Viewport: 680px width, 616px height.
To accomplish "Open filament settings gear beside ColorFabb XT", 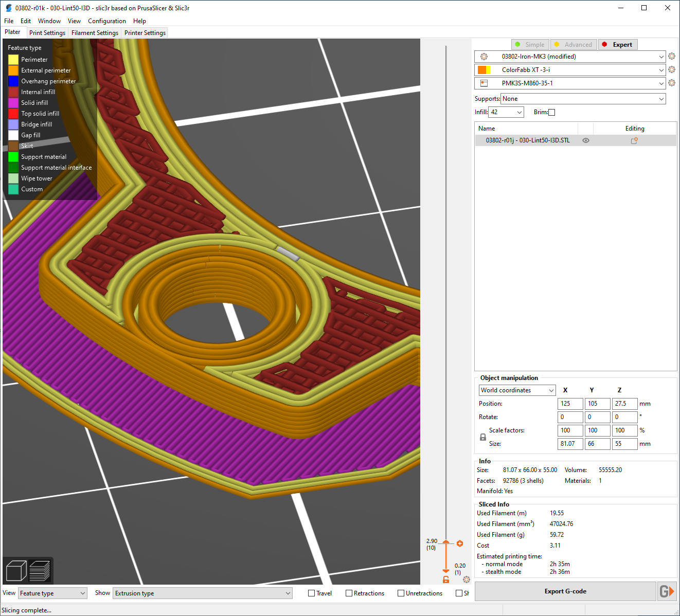I will [x=672, y=69].
